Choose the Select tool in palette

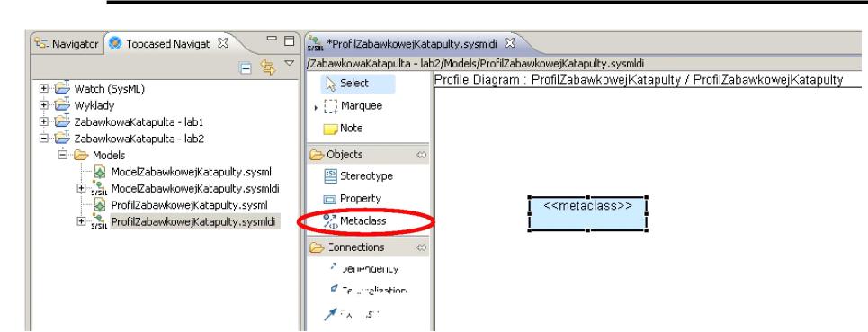(358, 84)
